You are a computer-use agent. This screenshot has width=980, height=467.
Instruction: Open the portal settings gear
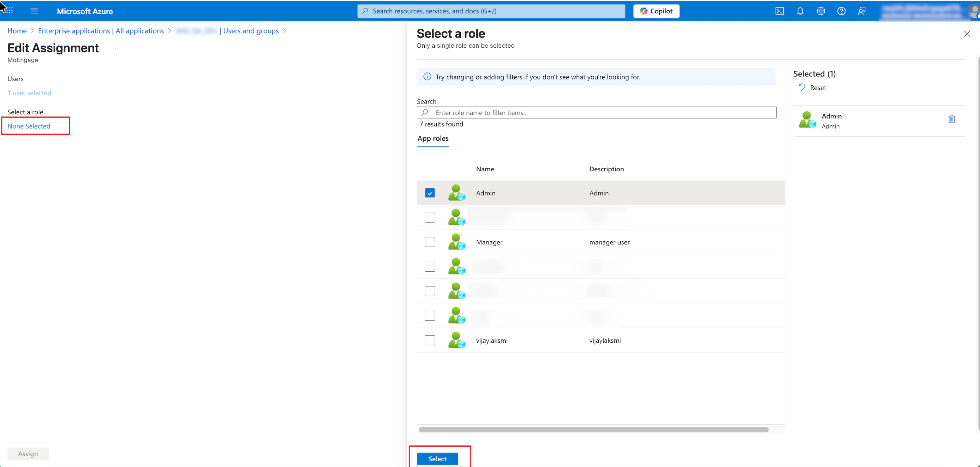(820, 11)
